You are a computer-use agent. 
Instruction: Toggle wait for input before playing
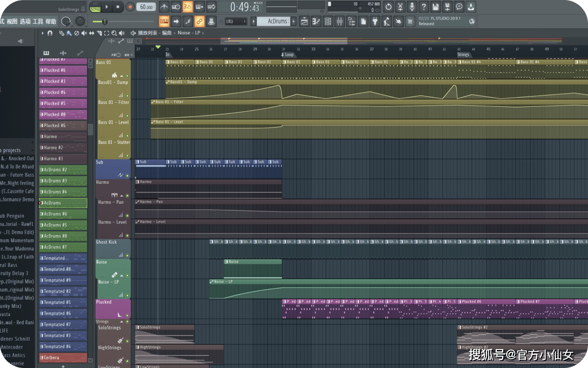point(176,7)
